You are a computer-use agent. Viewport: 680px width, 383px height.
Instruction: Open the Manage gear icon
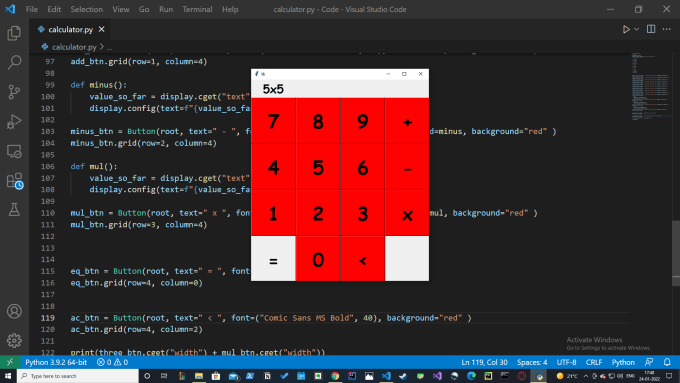pos(14,340)
